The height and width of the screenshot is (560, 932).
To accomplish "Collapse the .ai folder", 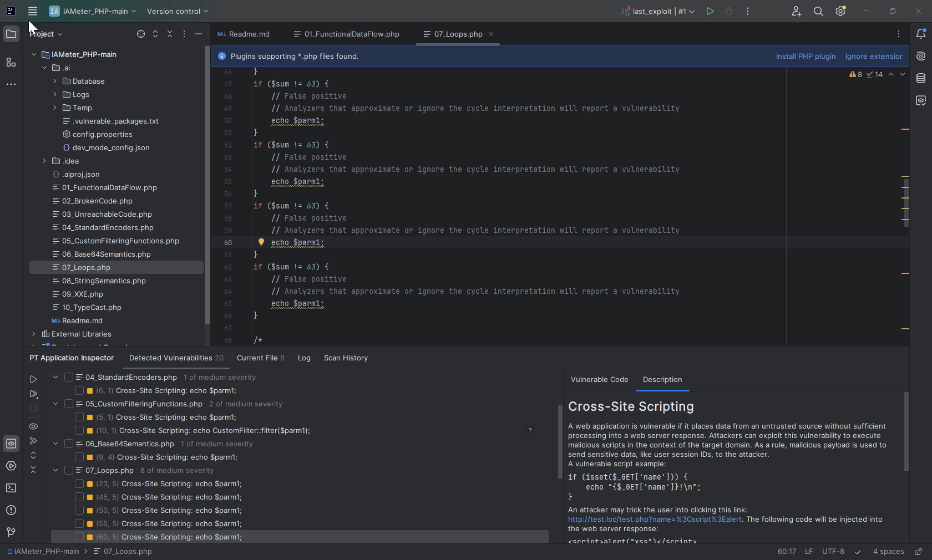I will (44, 68).
